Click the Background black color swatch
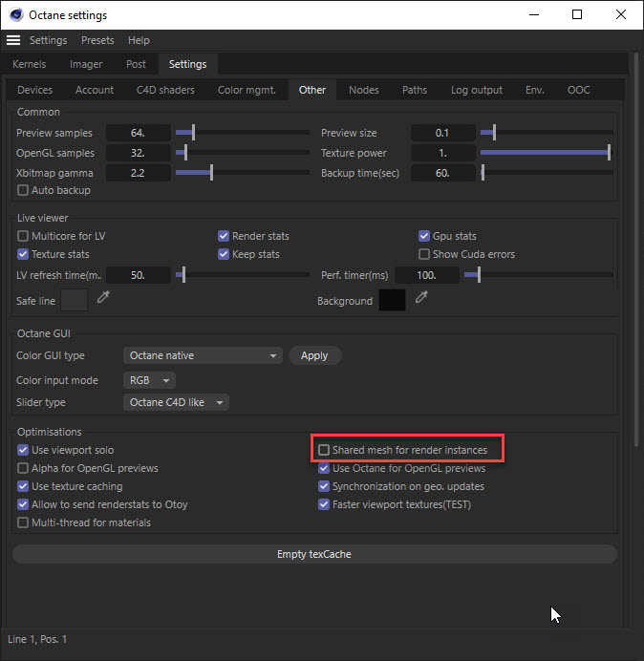Screen dimensions: 644x661 click(x=392, y=300)
